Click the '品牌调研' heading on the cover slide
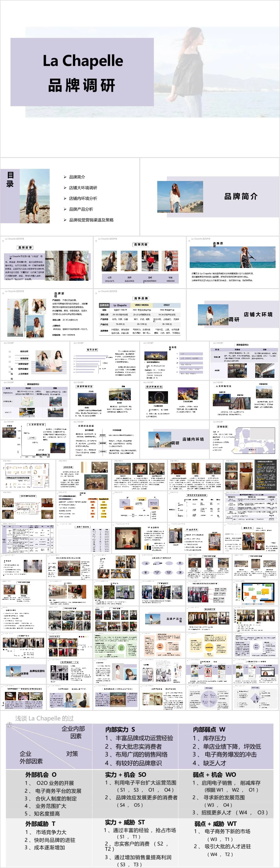The height and width of the screenshot is (868, 280). pos(82,85)
